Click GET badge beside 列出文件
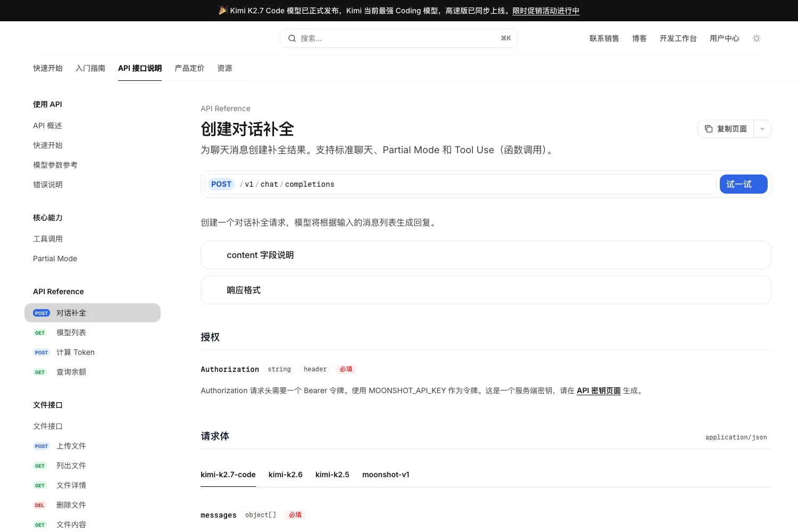This screenshot has height=532, width=798. (40, 466)
